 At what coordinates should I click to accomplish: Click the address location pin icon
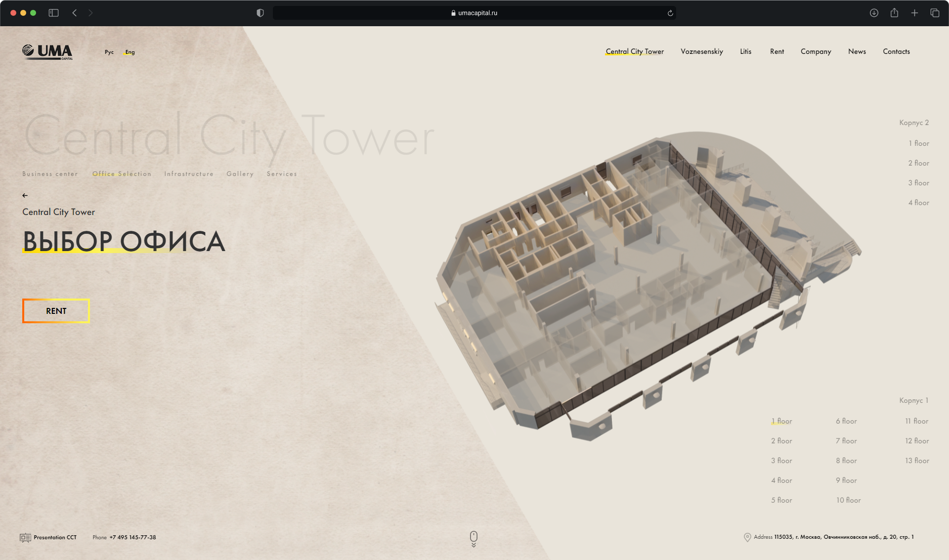coord(747,537)
